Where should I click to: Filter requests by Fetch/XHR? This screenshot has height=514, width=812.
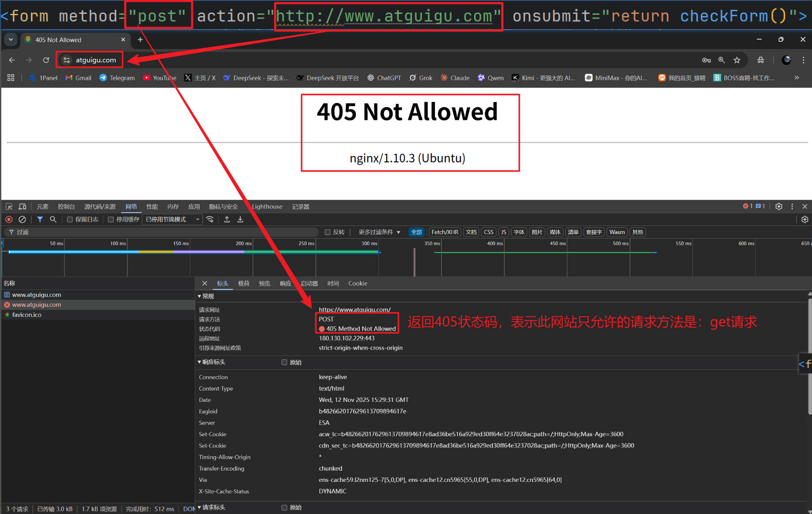pos(444,232)
